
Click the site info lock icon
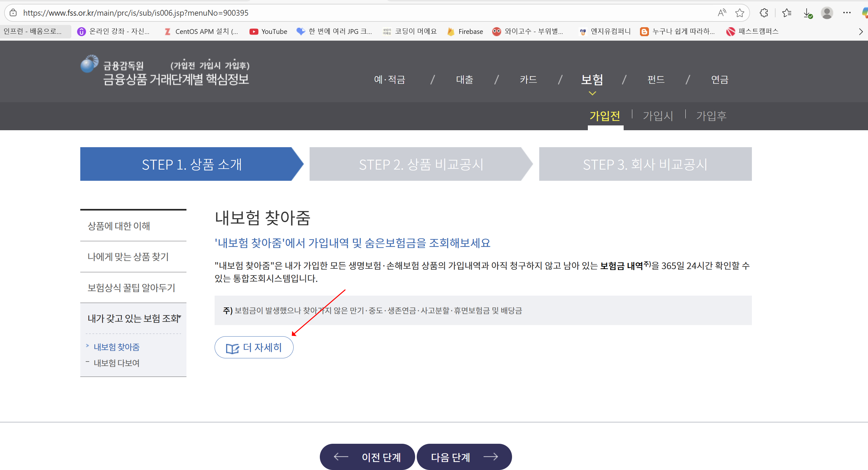click(x=13, y=13)
